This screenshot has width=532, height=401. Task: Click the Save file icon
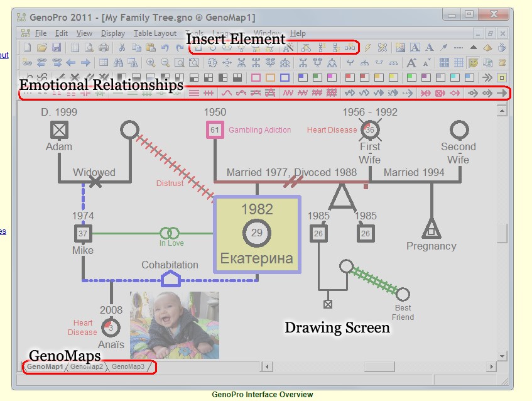pyautogui.click(x=57, y=48)
